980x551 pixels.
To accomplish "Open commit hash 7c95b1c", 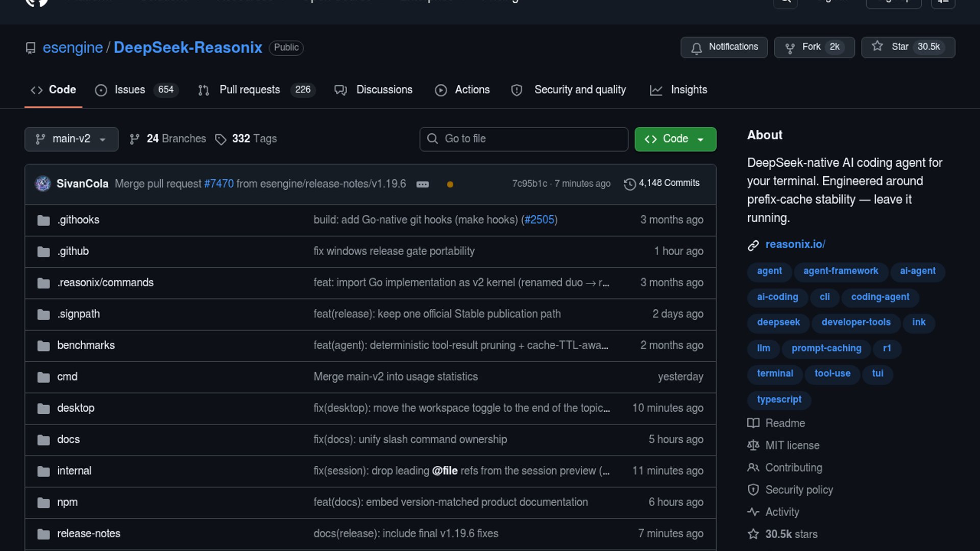I will tap(529, 184).
